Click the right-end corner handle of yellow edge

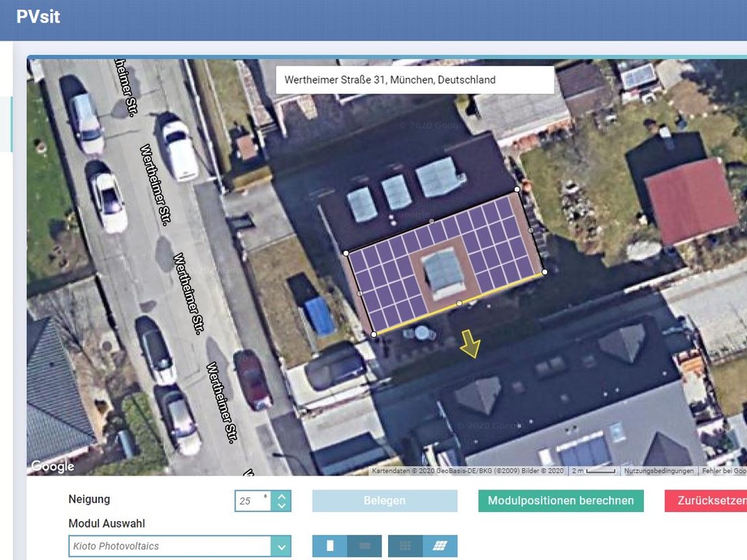click(x=544, y=272)
